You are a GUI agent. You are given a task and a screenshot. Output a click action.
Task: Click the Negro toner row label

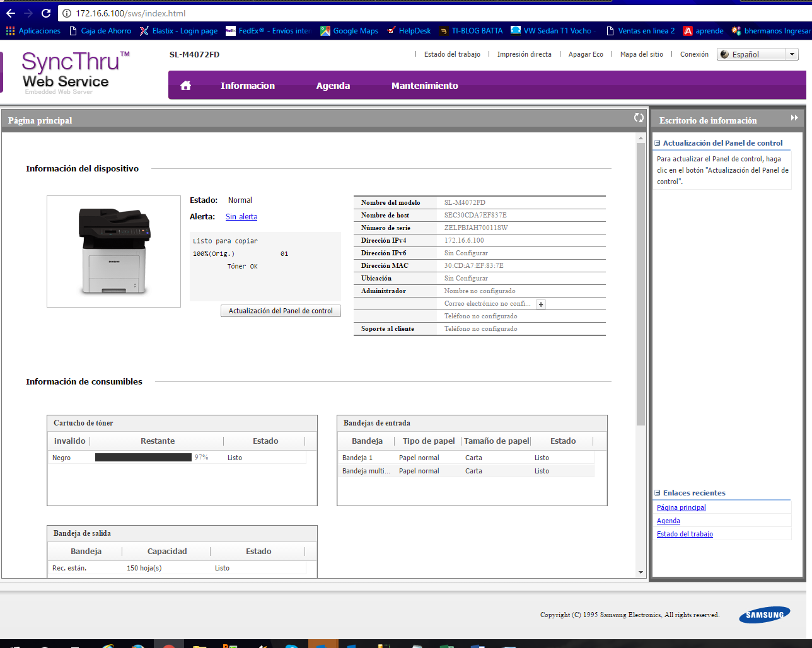61,458
